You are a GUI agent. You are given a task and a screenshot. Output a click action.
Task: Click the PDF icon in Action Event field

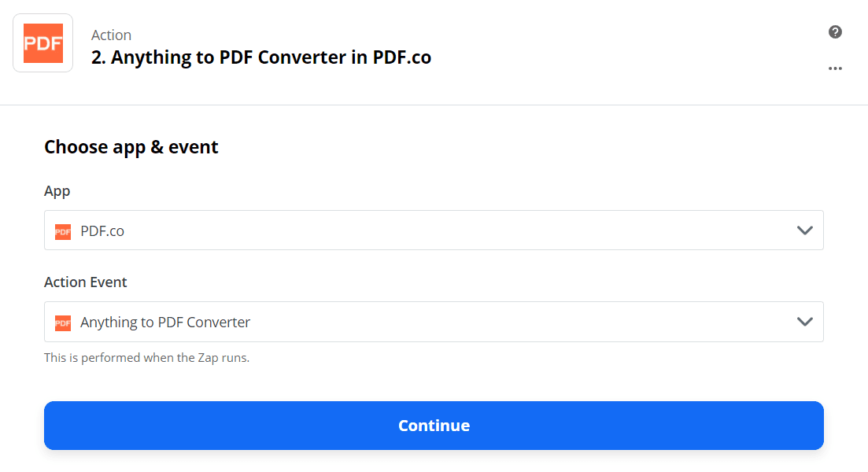pyautogui.click(x=63, y=323)
